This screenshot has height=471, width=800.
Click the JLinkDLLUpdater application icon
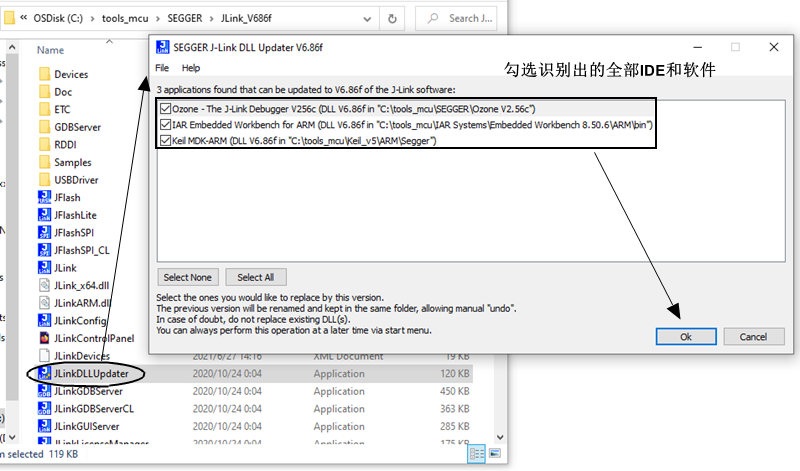coord(44,374)
